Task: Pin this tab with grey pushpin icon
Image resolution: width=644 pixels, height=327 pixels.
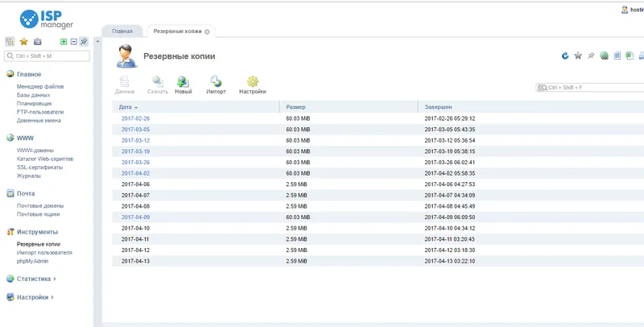Action: coord(591,56)
